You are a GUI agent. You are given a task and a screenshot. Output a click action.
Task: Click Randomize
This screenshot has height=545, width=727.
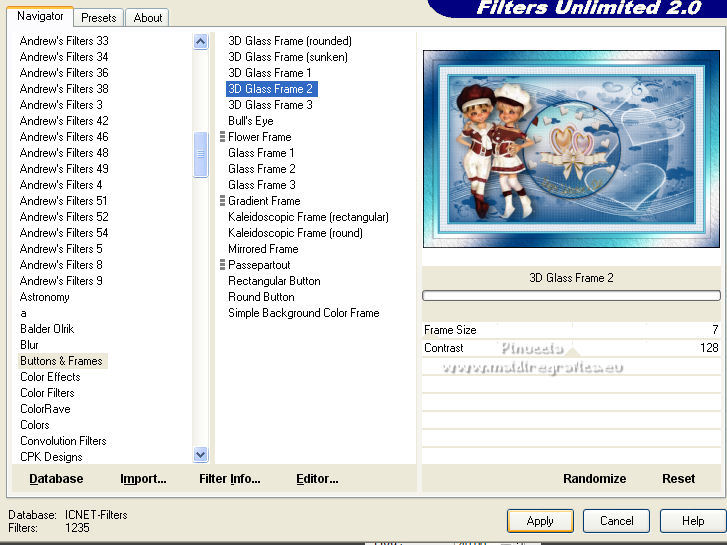click(594, 479)
